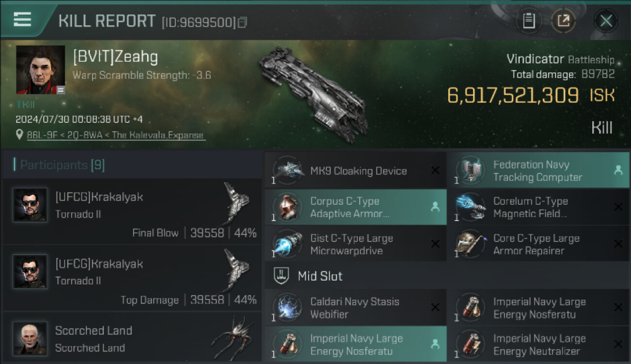Copy the kill report ID
Viewport: 631px width, 364px height.
pos(242,22)
